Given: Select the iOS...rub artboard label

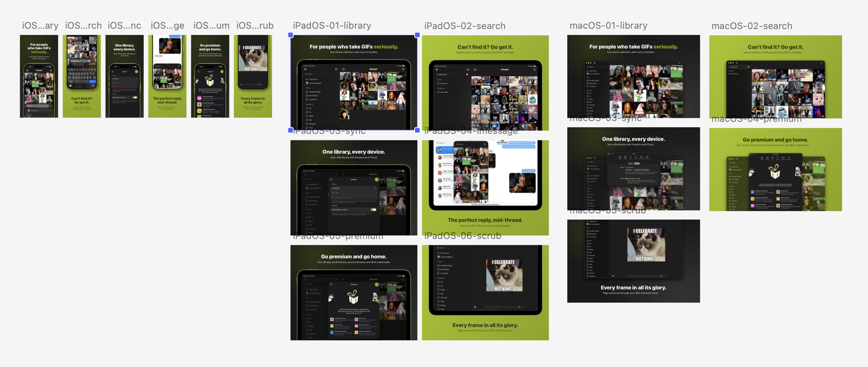Looking at the screenshot, I should (x=255, y=26).
